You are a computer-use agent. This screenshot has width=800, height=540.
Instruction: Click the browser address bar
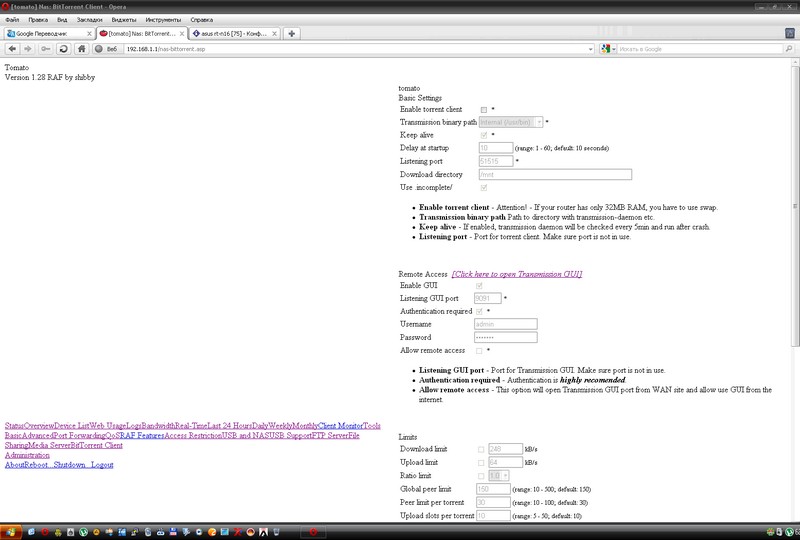click(x=356, y=49)
